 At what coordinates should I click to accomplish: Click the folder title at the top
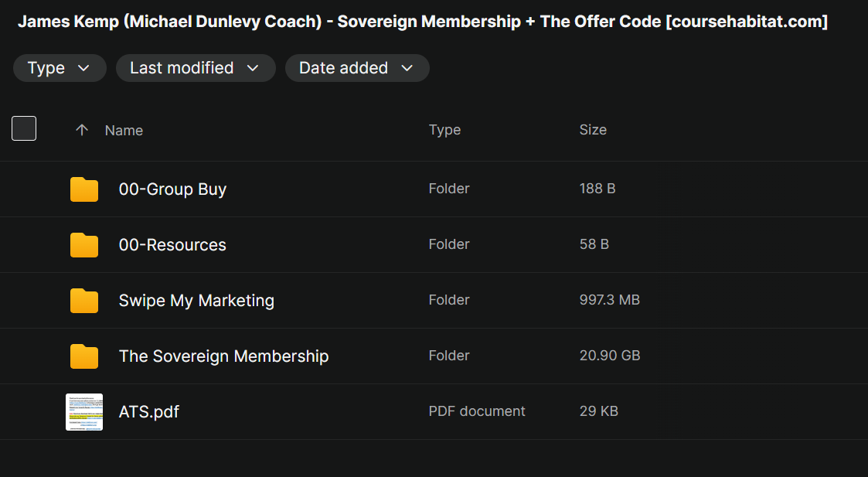pos(422,22)
